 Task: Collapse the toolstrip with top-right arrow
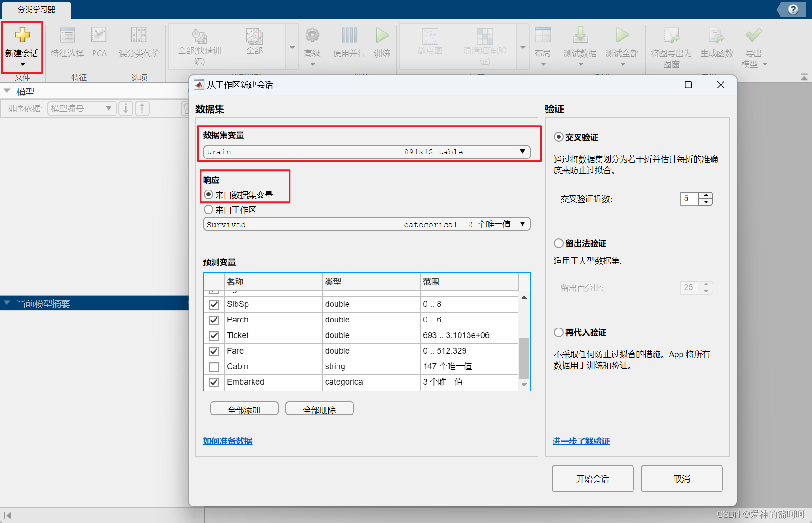pyautogui.click(x=804, y=77)
